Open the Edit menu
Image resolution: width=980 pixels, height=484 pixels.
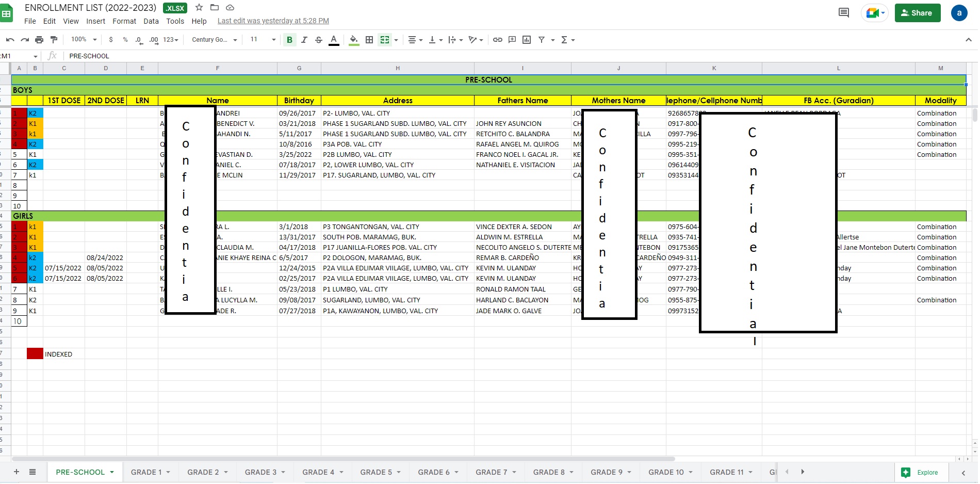pos(50,21)
